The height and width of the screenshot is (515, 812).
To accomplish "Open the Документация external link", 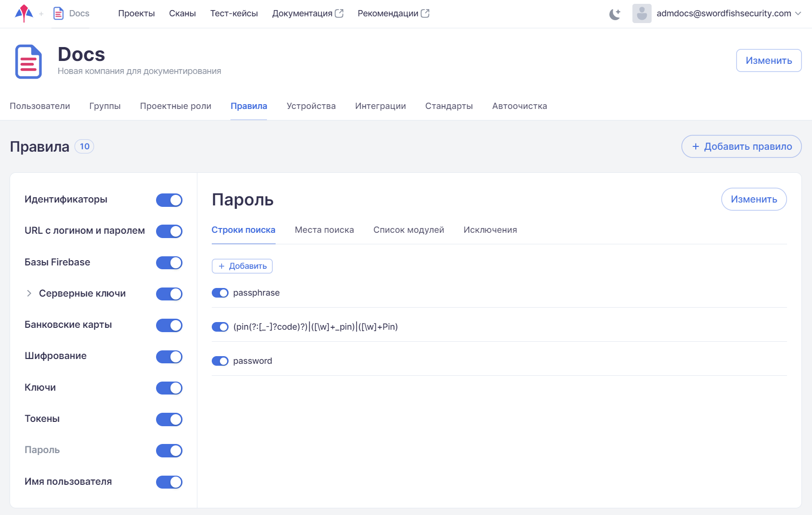I will 307,13.
